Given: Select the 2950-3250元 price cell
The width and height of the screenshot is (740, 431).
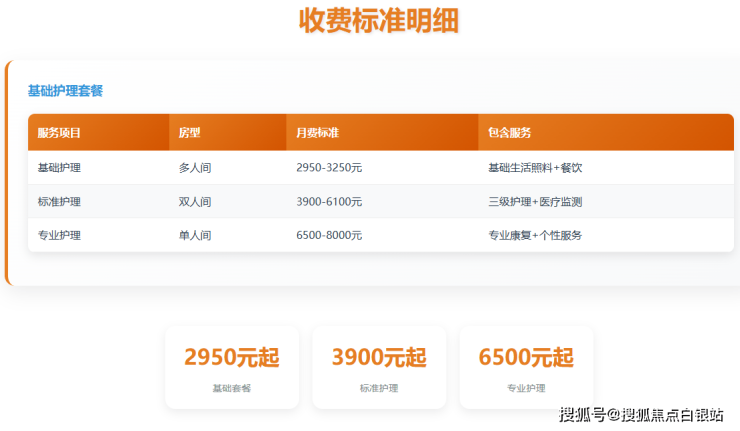Looking at the screenshot, I should [x=329, y=168].
